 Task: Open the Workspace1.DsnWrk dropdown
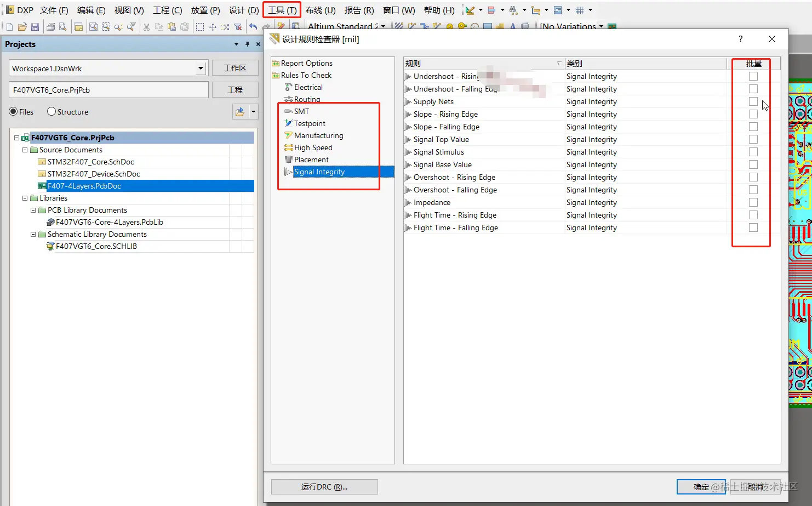tap(201, 69)
